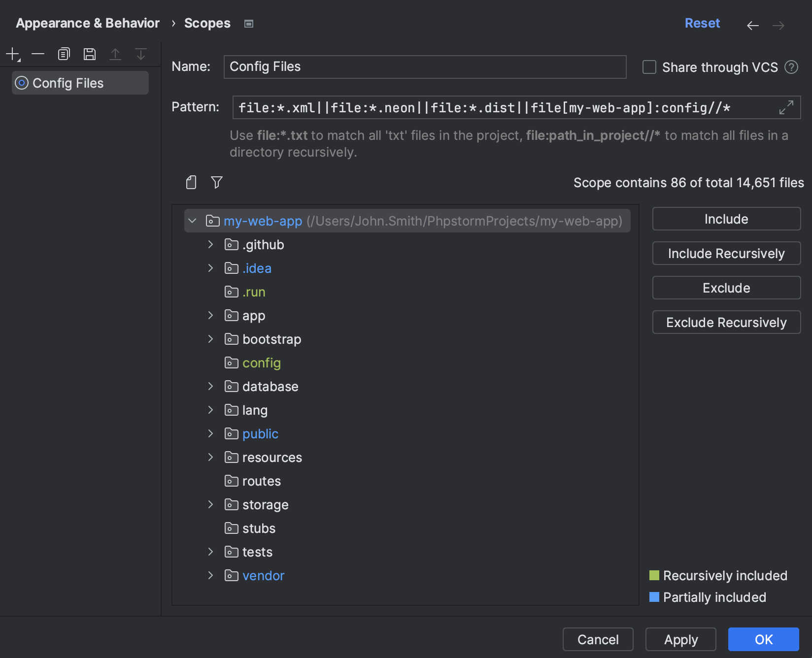Click the Include button

[x=726, y=219]
